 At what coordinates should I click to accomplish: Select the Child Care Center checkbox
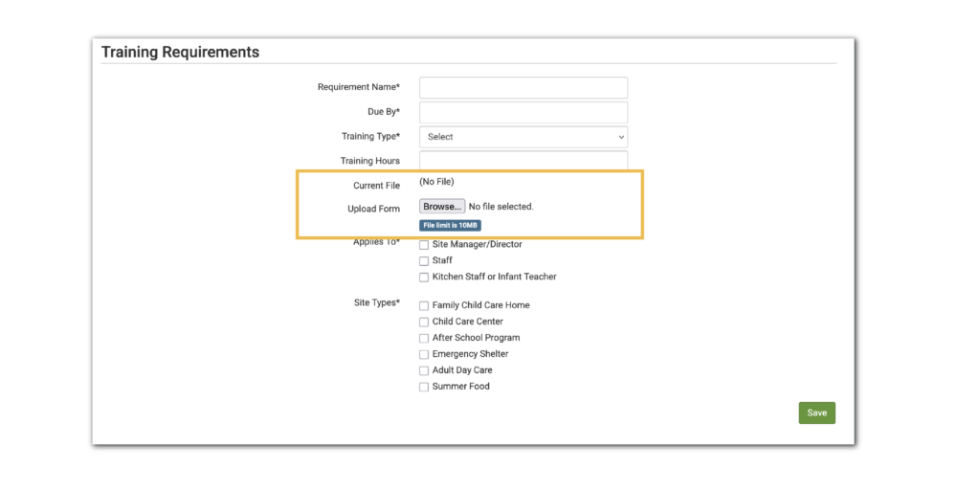point(424,322)
